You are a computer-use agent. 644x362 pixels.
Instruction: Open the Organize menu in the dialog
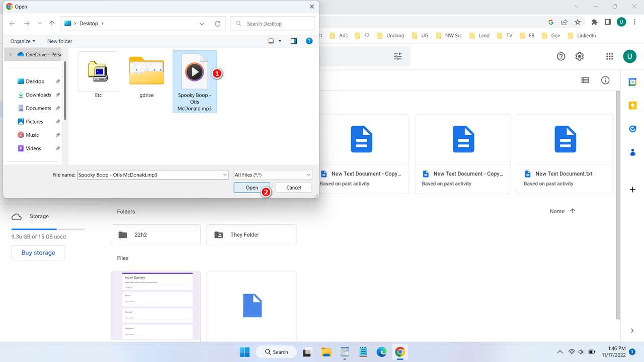[22, 41]
